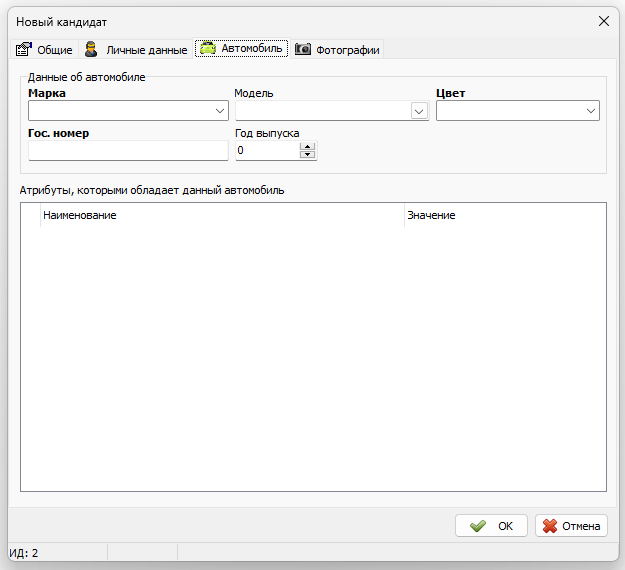Click the Наименование column header
This screenshot has height=570, width=625.
click(222, 215)
